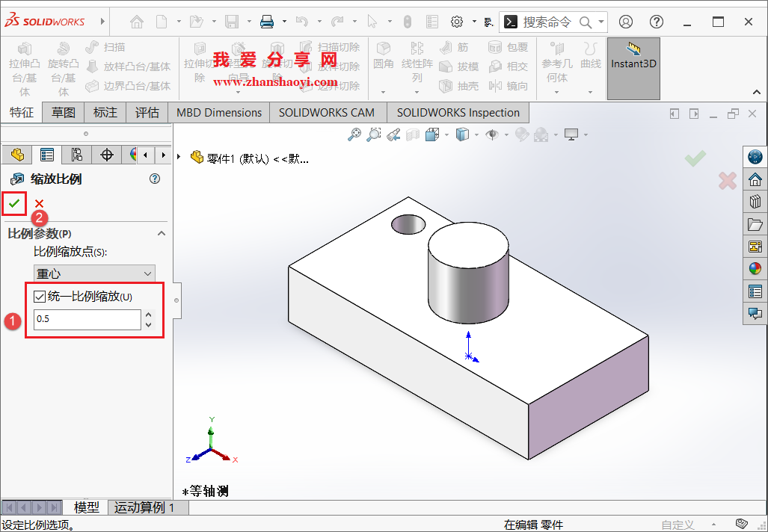Select the Extruded Boss/Base tool (拉伸凸台/基体)
Viewport: 768px width, 532px height.
pos(25,69)
